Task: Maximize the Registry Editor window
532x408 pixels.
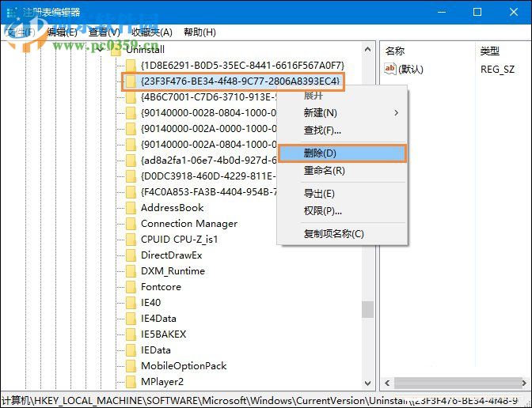Action: point(477,12)
